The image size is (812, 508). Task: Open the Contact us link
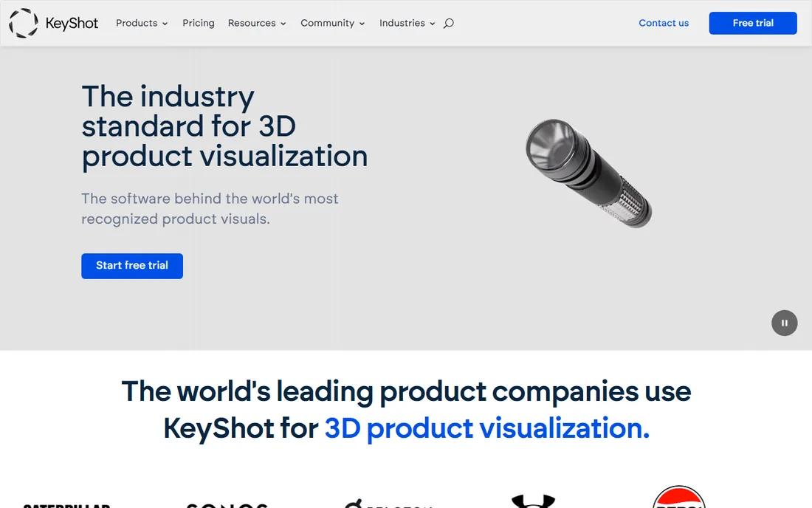point(664,24)
